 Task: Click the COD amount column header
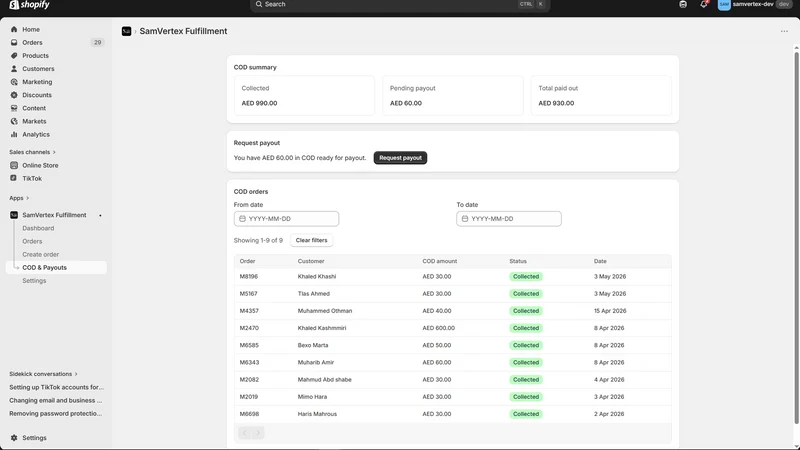click(440, 261)
